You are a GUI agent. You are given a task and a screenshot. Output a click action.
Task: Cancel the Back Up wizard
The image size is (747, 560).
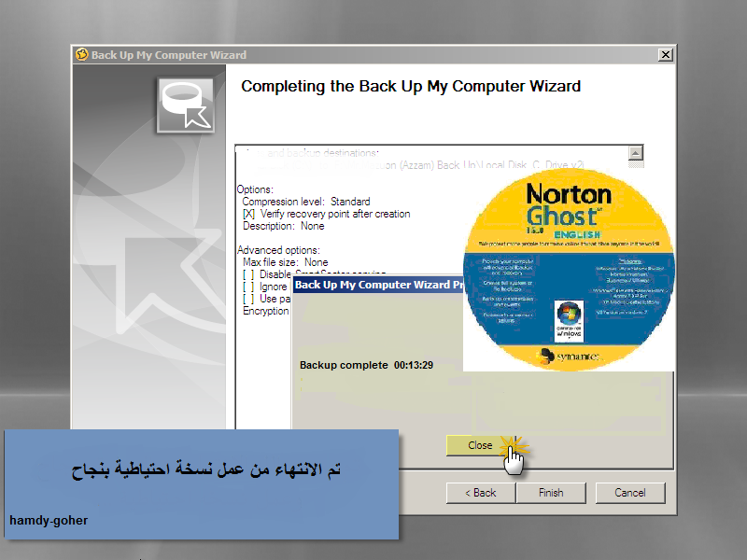click(629, 493)
